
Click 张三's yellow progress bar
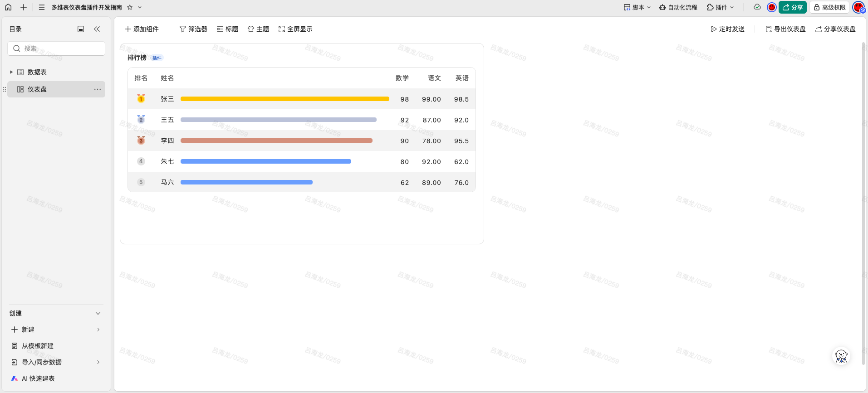(x=284, y=99)
